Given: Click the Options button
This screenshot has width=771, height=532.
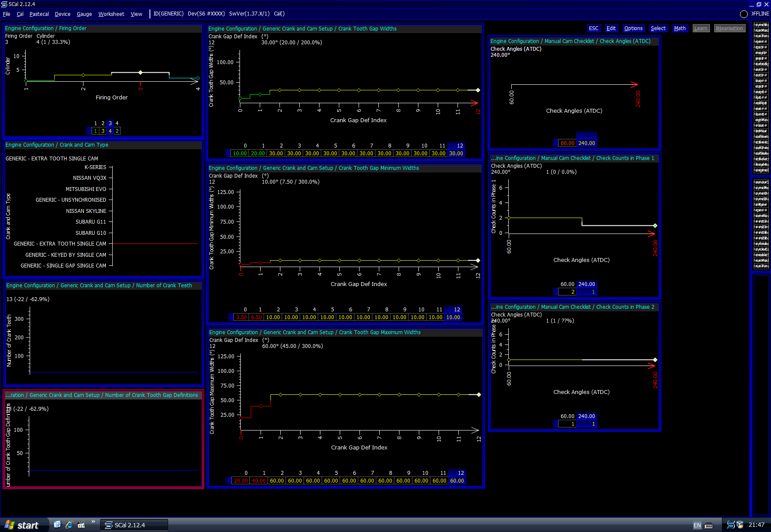Looking at the screenshot, I should (633, 28).
